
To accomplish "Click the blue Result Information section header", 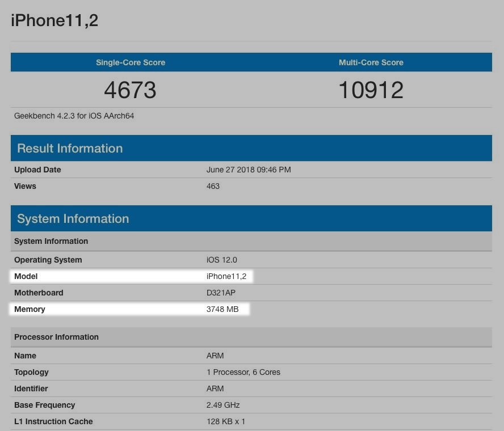I will pyautogui.click(x=70, y=149).
